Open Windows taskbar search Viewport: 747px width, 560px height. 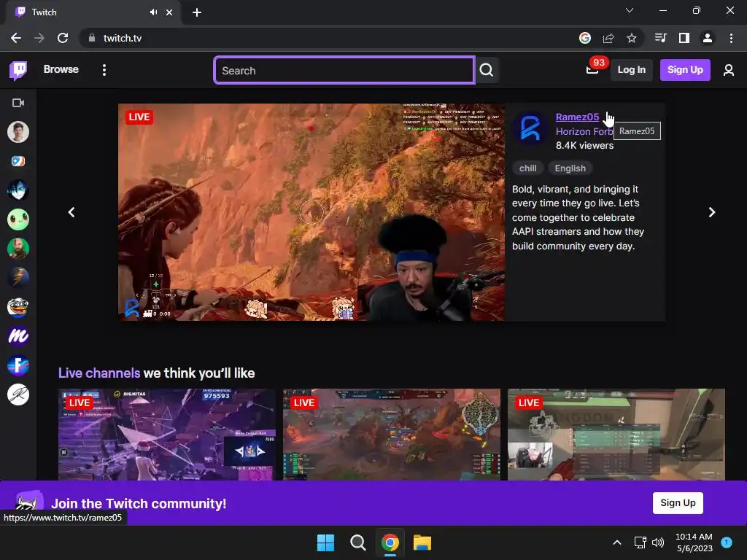[357, 542]
